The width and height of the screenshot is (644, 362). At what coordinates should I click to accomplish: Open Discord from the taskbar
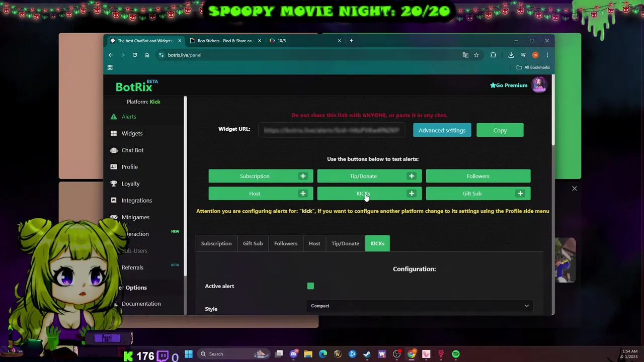point(294,354)
